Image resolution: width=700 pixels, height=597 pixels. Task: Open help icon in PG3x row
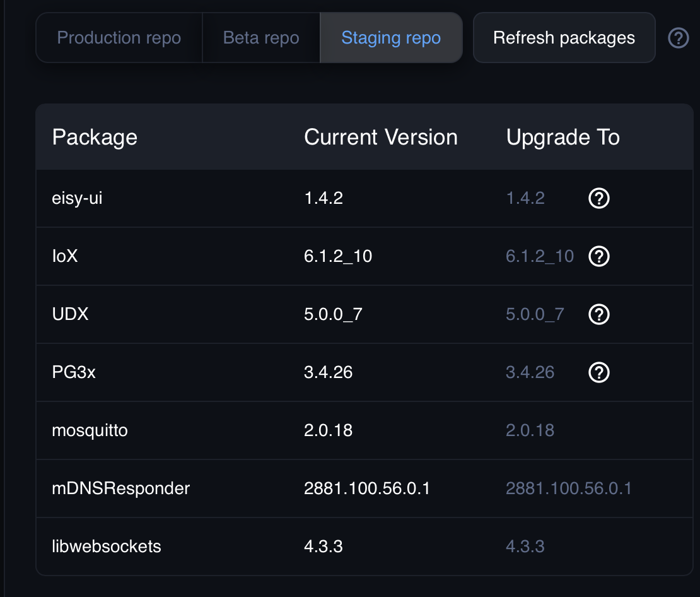(x=599, y=372)
